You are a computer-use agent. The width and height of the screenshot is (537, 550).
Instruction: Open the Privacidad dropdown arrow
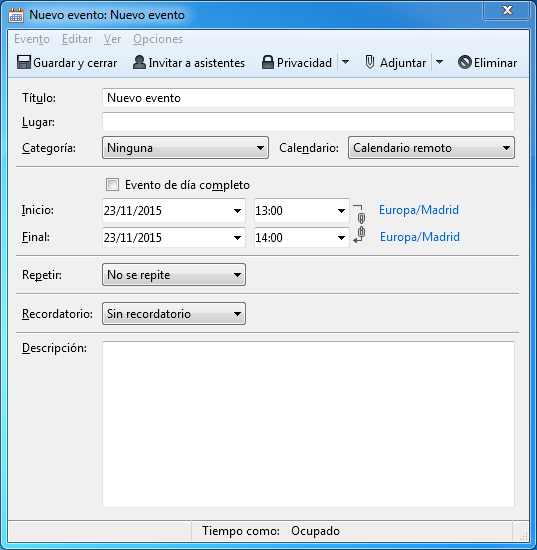tap(345, 62)
